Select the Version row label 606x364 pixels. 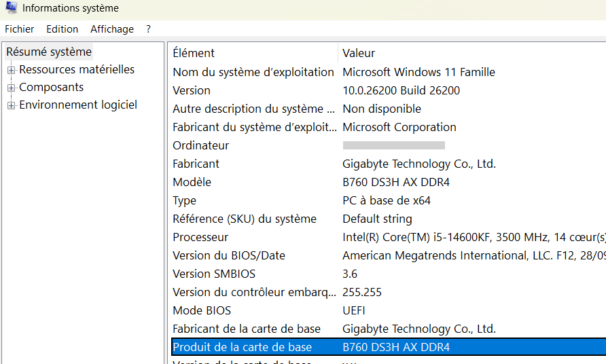tap(192, 90)
